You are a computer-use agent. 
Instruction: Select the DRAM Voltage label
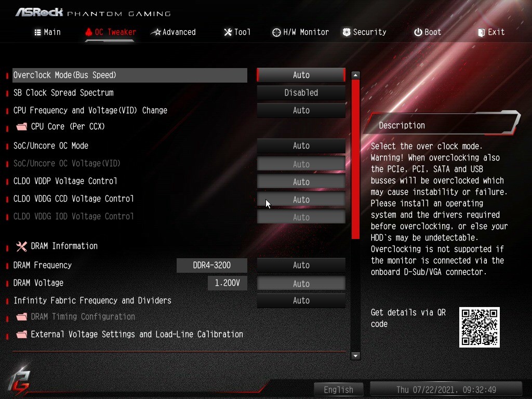(x=38, y=283)
